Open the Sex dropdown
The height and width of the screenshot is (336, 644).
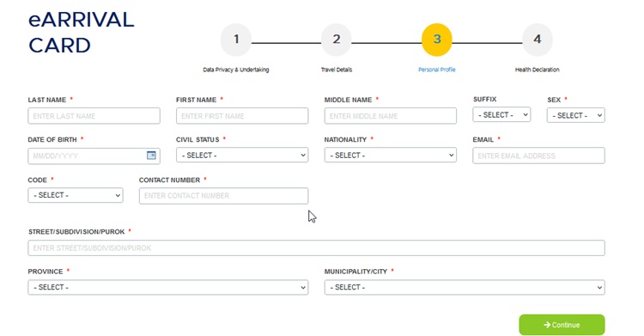(576, 115)
